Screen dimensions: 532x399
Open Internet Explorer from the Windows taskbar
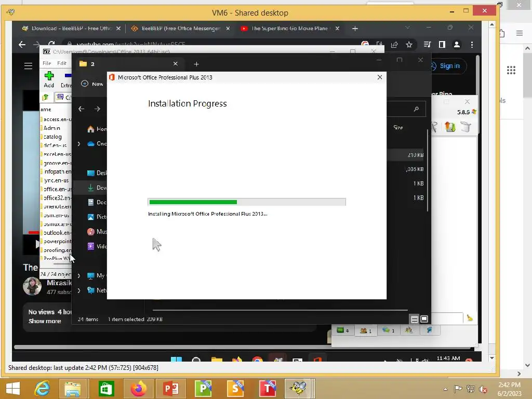42,389
